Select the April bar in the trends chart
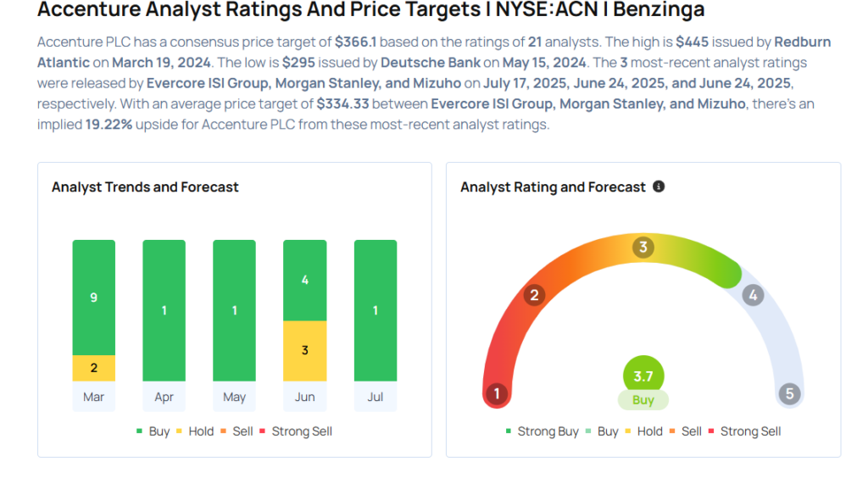Screen dimensions: 868x479 click(x=164, y=310)
